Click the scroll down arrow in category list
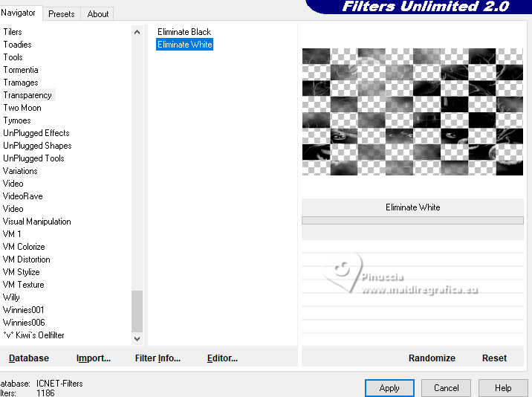The image size is (532, 397). click(x=137, y=338)
